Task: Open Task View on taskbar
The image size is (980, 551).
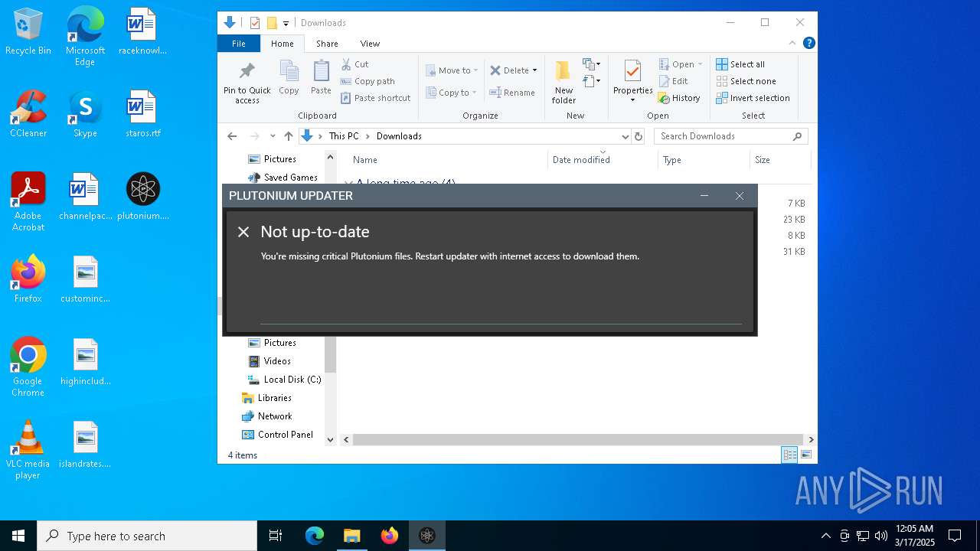Action: pos(276,536)
